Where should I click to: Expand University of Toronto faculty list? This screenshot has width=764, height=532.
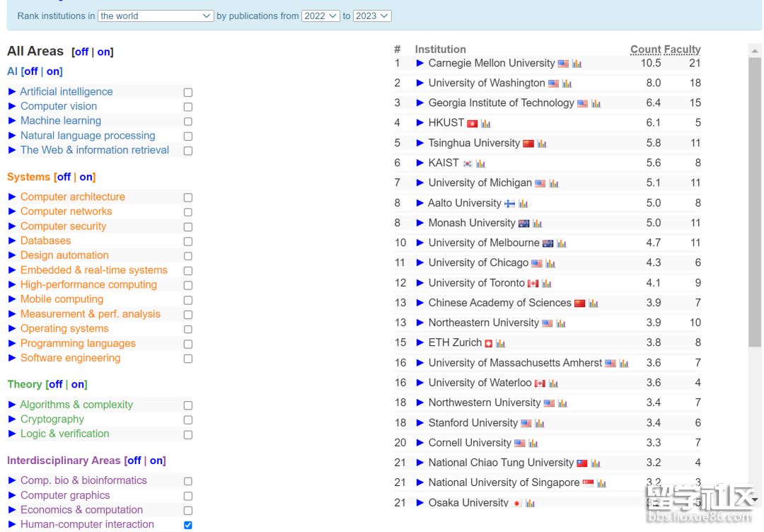pyautogui.click(x=420, y=283)
